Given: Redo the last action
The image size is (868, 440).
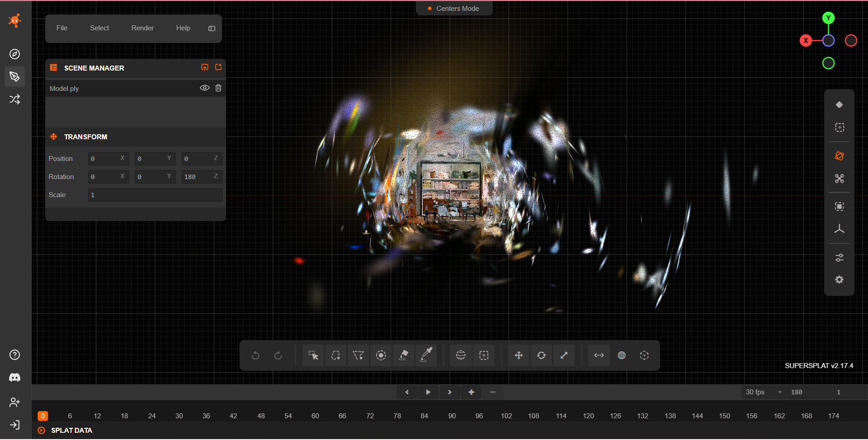Looking at the screenshot, I should [x=278, y=356].
